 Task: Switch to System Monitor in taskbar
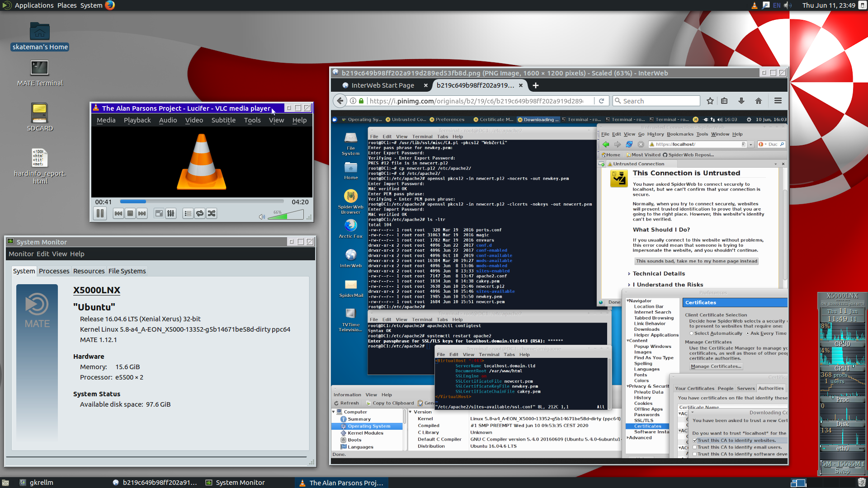pos(235,483)
